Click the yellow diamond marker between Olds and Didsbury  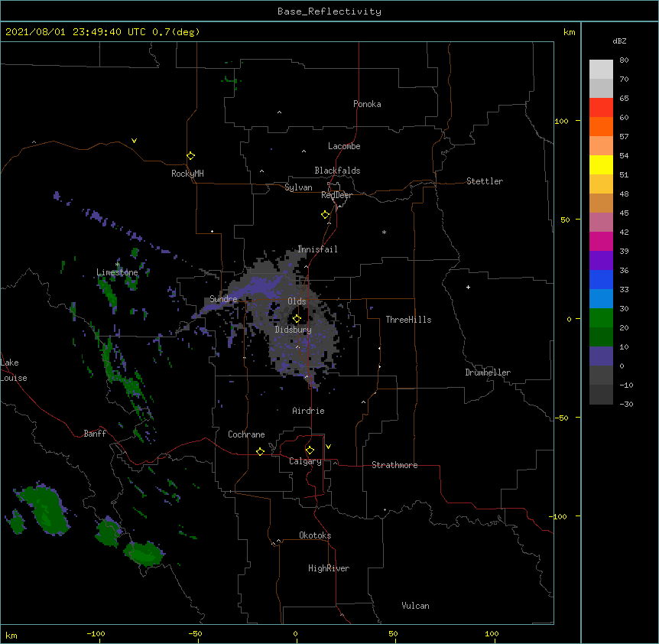click(297, 319)
